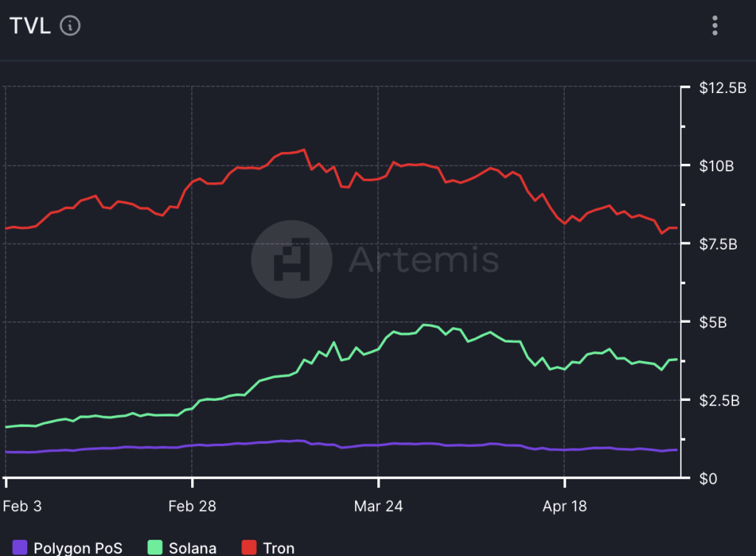
Task: Click the purple Polygon PoS legend swatch
Action: pos(20,547)
